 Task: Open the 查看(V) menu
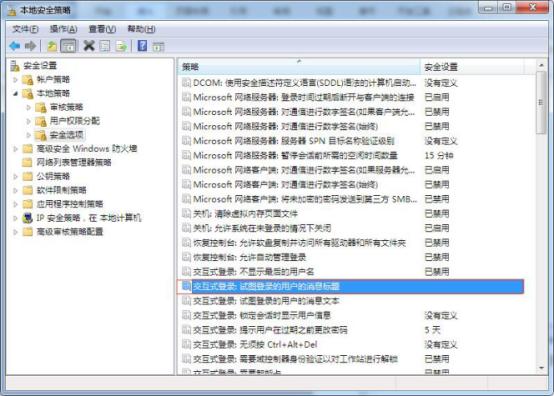point(102,29)
